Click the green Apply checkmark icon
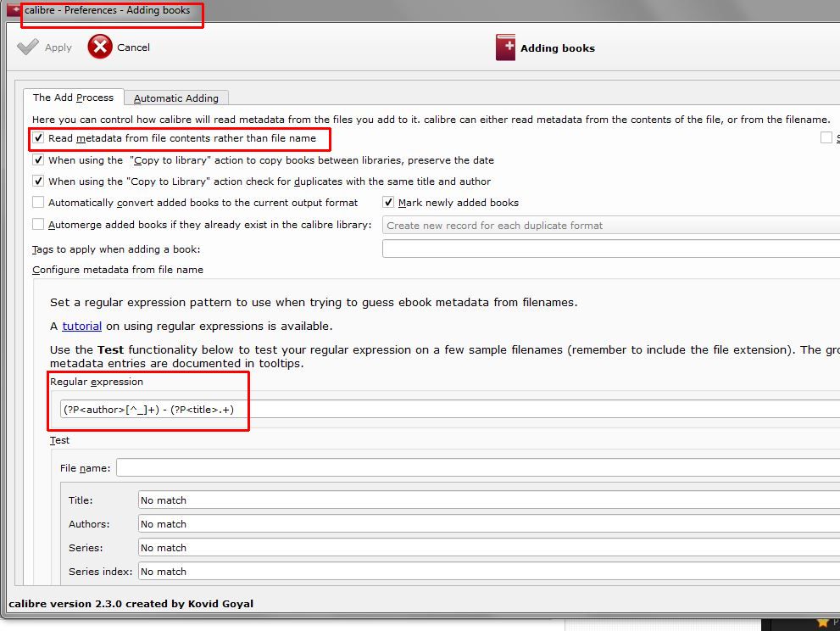This screenshot has width=840, height=631. point(28,47)
